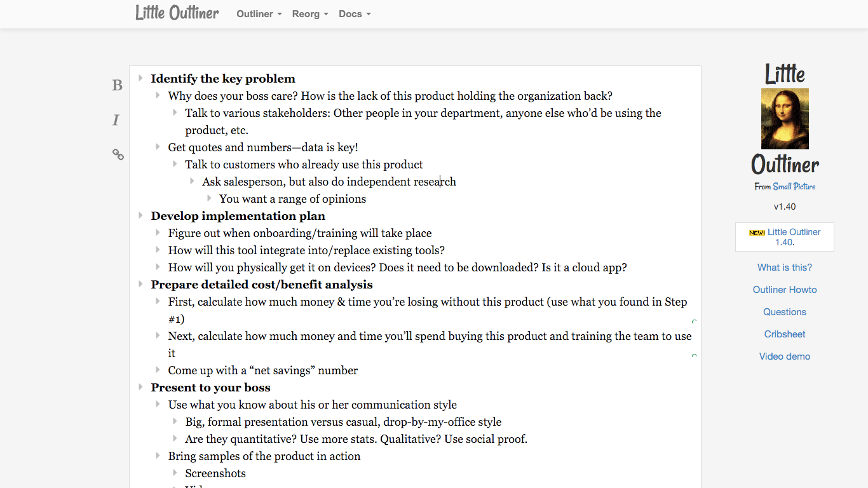Viewport: 868px width, 488px height.
Task: Click the Little Outliner header logo
Action: coord(177,13)
